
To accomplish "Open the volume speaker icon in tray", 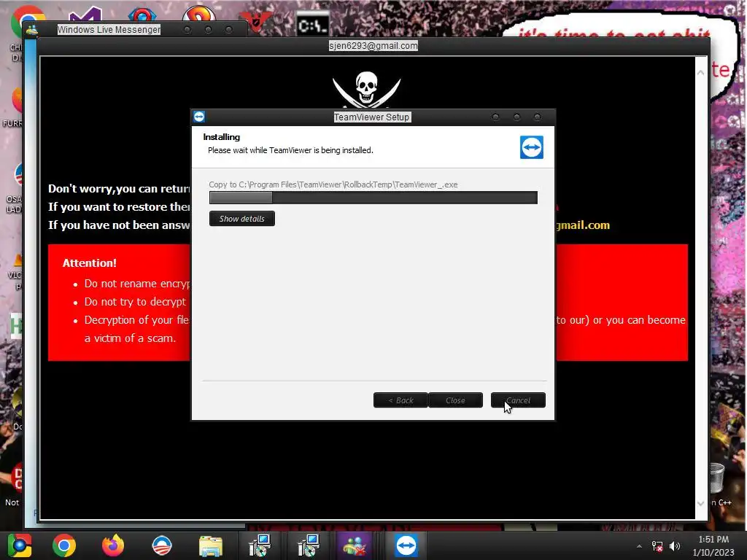I will (675, 546).
